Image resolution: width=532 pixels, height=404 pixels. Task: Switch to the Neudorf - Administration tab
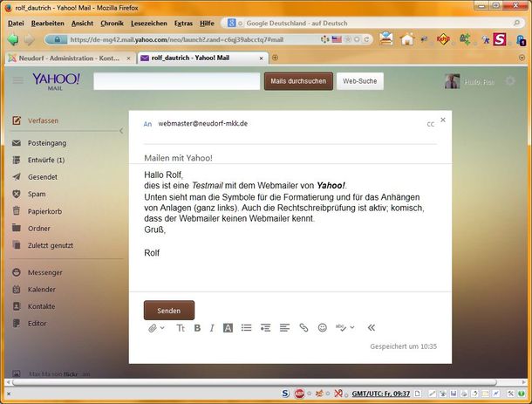point(65,58)
